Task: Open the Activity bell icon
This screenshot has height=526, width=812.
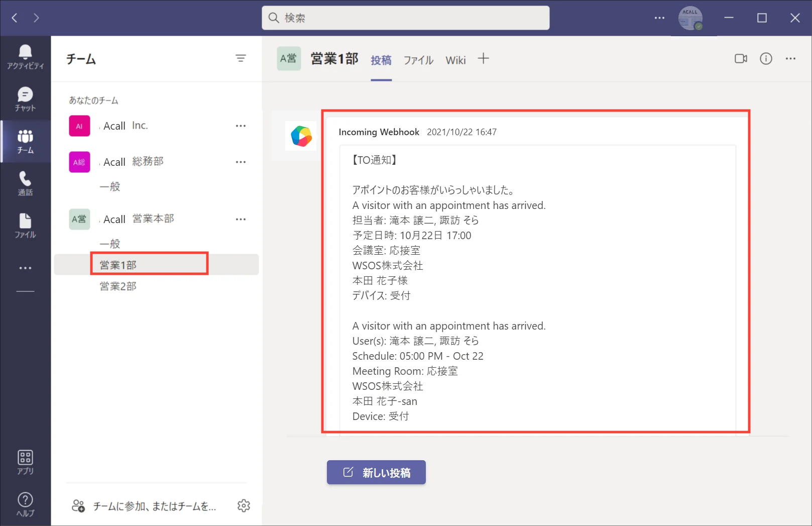Action: [x=25, y=57]
